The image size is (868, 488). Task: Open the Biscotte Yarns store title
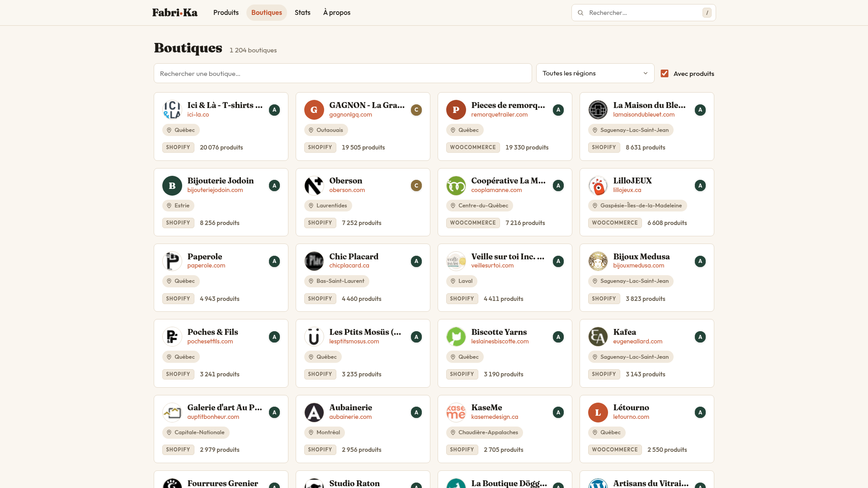click(499, 332)
